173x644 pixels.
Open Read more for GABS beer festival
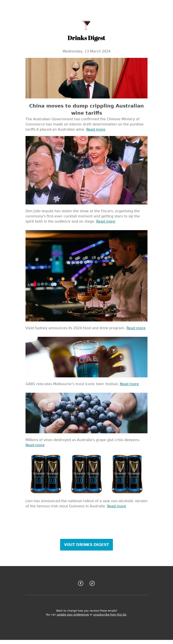pyautogui.click(x=129, y=384)
